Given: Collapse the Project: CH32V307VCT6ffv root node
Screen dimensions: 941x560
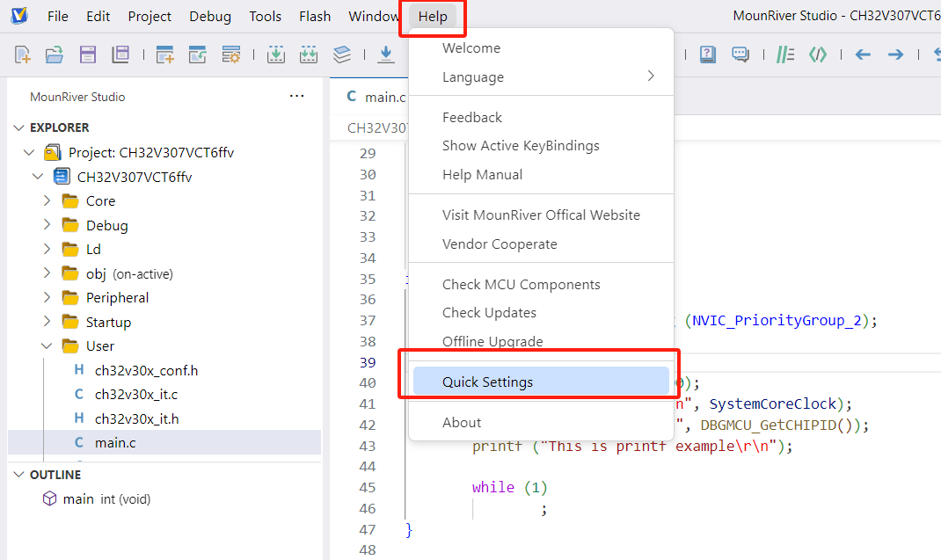Looking at the screenshot, I should pyautogui.click(x=29, y=152).
